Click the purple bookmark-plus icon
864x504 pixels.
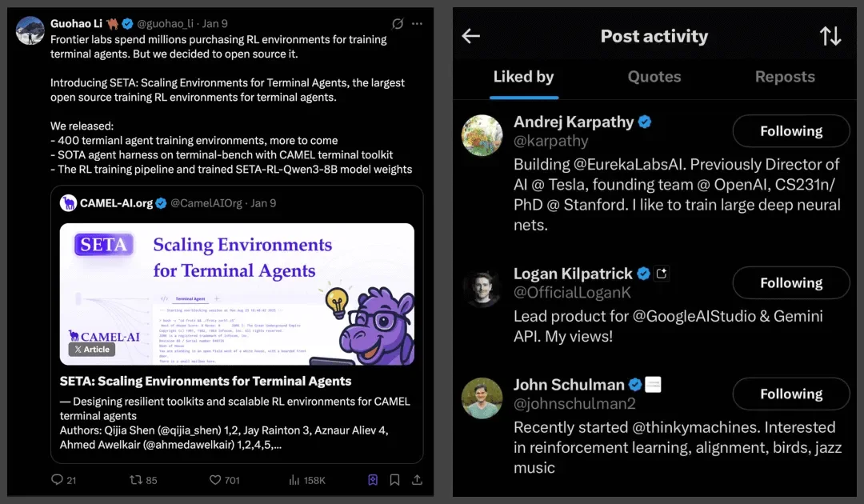(373, 480)
